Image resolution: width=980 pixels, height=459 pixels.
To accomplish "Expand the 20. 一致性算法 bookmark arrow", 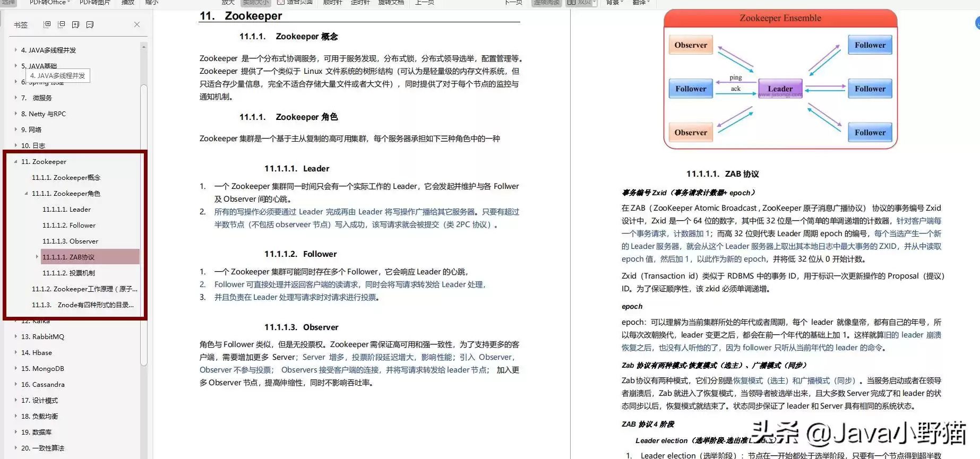I will click(x=15, y=448).
